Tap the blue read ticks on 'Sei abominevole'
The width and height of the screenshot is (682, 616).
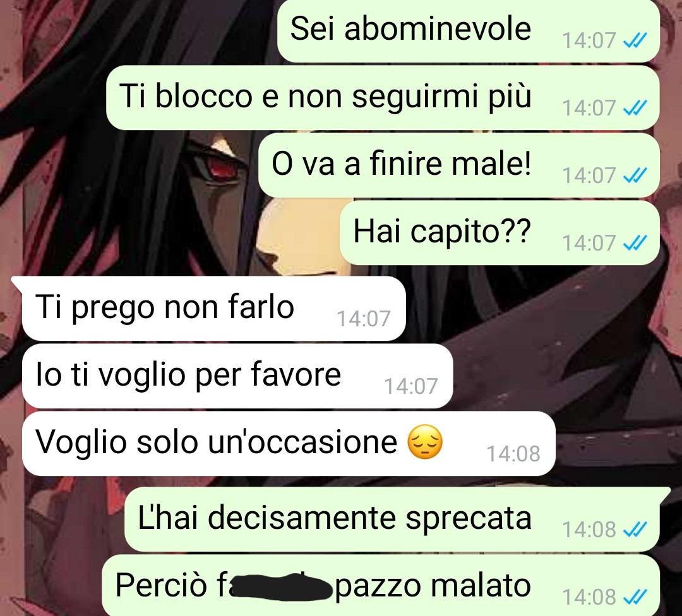635,41
